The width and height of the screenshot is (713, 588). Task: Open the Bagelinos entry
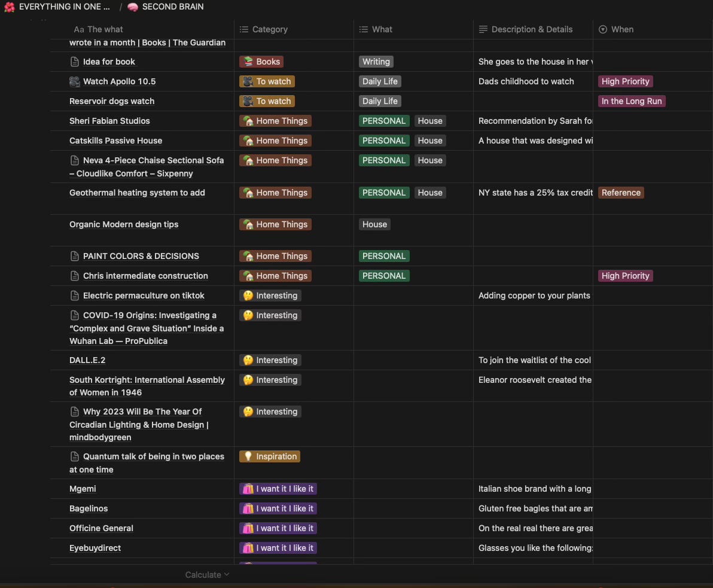pos(88,508)
